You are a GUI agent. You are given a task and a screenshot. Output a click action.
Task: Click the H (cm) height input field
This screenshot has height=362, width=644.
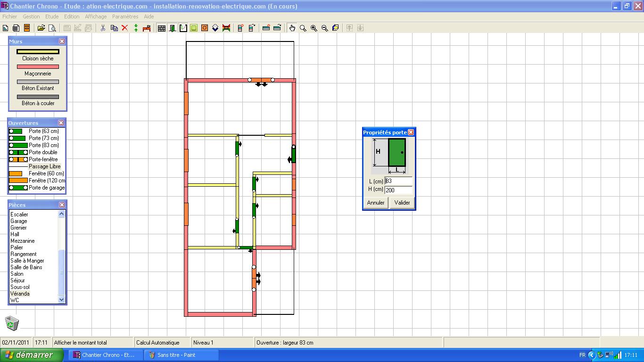[x=399, y=190]
